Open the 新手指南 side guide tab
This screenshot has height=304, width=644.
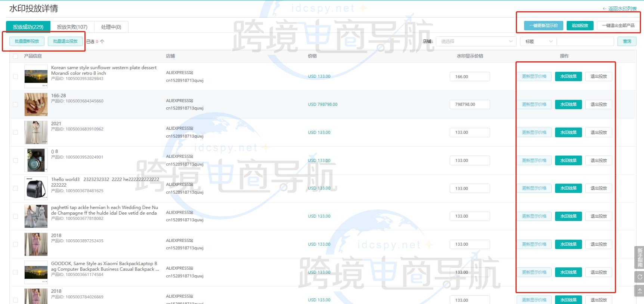click(x=640, y=258)
